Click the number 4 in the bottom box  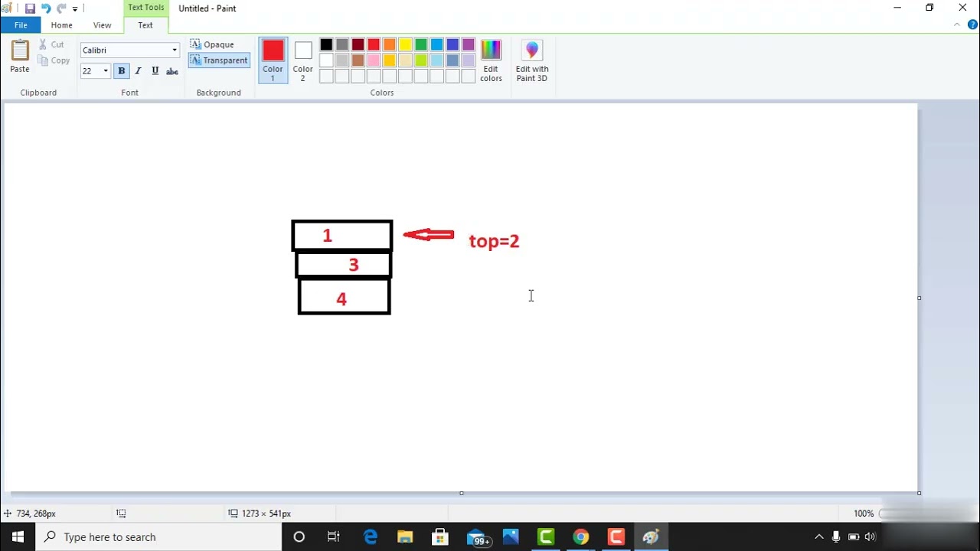pyautogui.click(x=341, y=299)
